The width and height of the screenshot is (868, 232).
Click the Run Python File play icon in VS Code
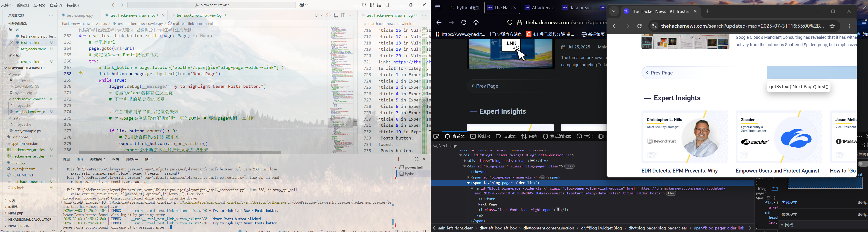click(317, 15)
